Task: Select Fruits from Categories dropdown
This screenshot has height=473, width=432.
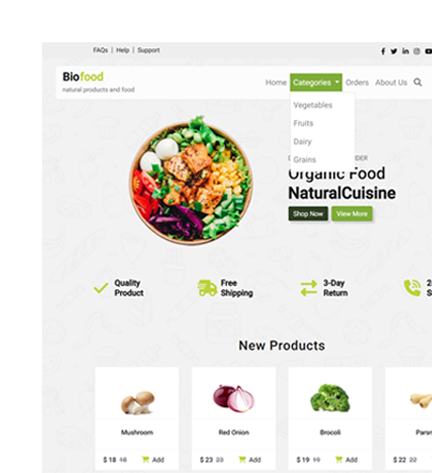Action: pyautogui.click(x=303, y=123)
